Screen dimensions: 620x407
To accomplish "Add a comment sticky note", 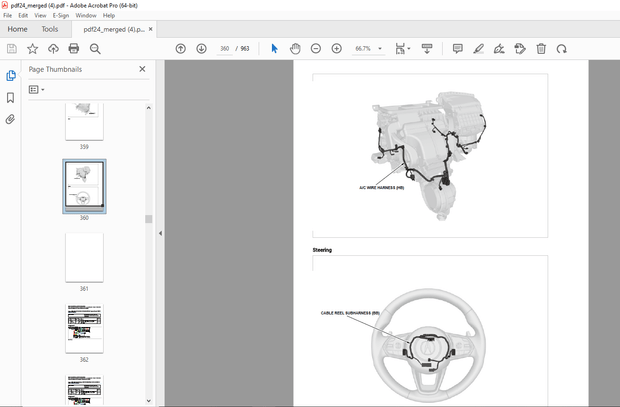I will [457, 49].
